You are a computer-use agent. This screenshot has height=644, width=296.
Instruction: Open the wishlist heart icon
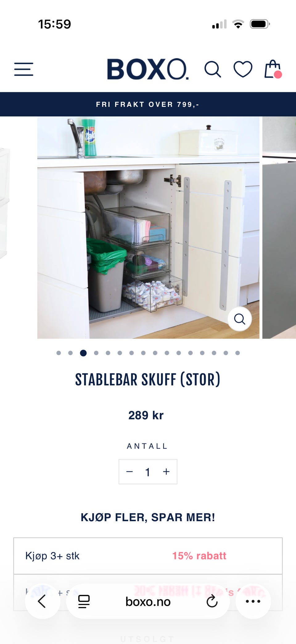[243, 69]
